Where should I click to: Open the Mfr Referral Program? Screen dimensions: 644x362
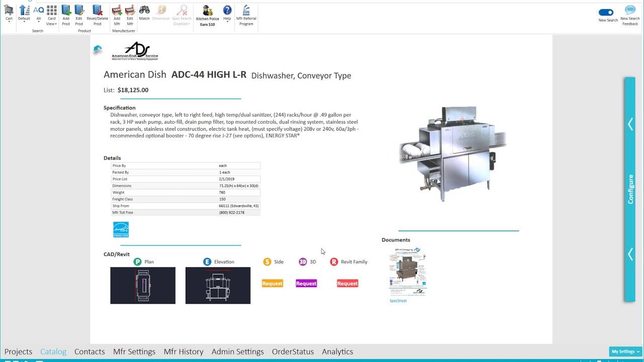246,16
